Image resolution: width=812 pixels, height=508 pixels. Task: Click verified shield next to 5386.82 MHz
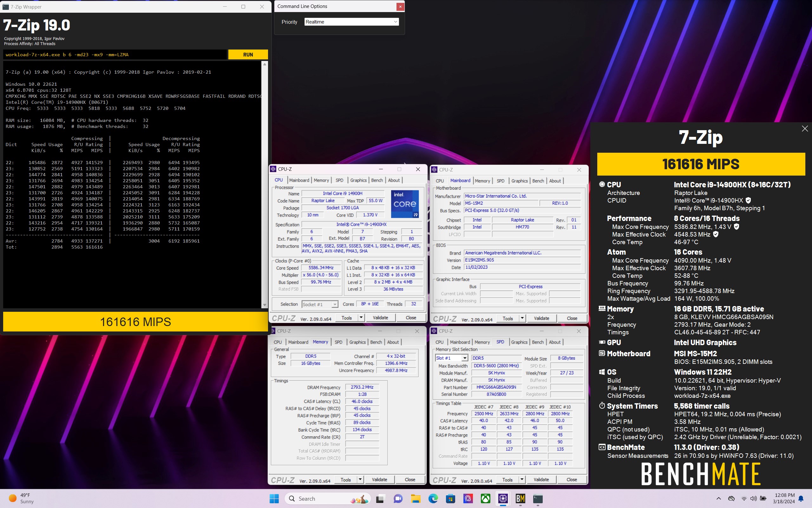pos(737,227)
